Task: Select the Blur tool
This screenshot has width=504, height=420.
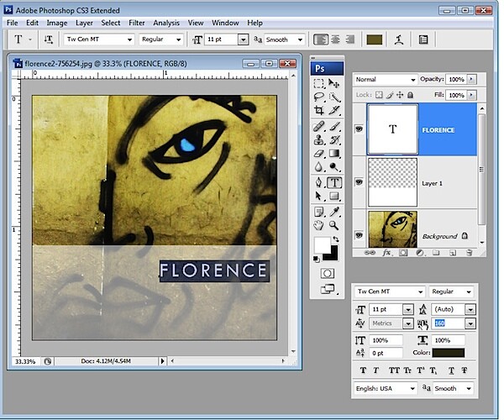Action: (x=319, y=167)
